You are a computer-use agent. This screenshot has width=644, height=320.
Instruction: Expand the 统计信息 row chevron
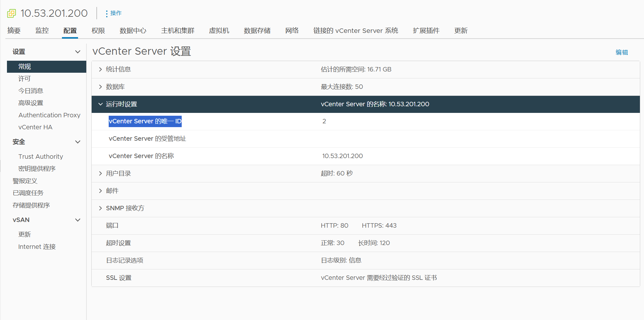(100, 69)
